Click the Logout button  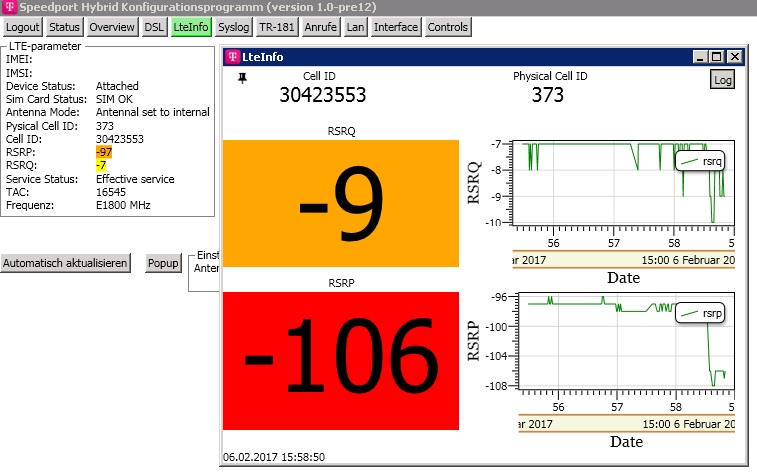coord(23,27)
